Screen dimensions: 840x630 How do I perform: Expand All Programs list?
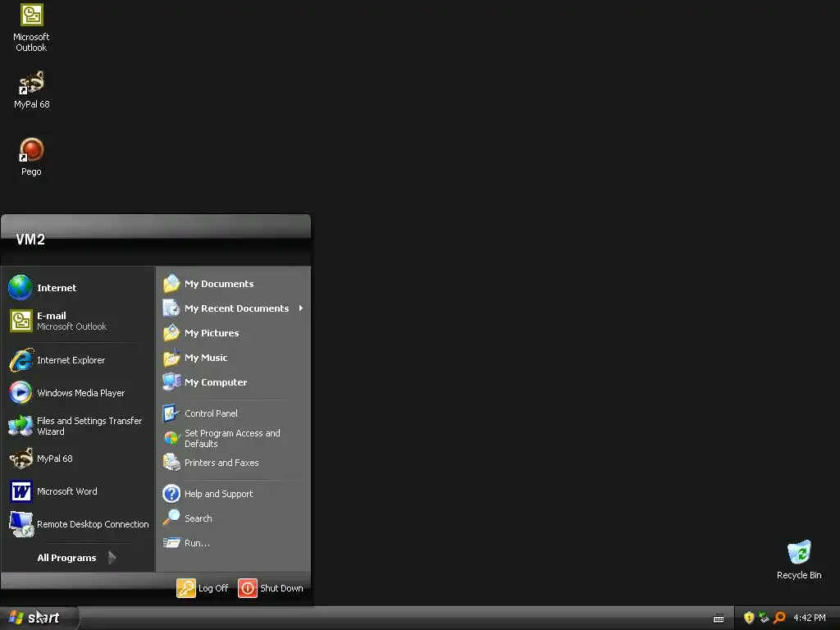tap(78, 558)
